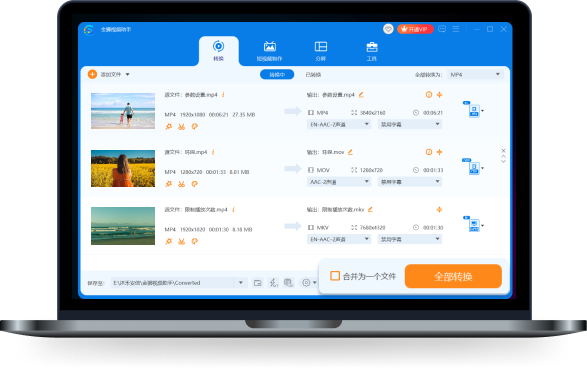This screenshot has height=371, width=587.
Task: Show info for the 1920x1080 source file
Action: tap(223, 95)
